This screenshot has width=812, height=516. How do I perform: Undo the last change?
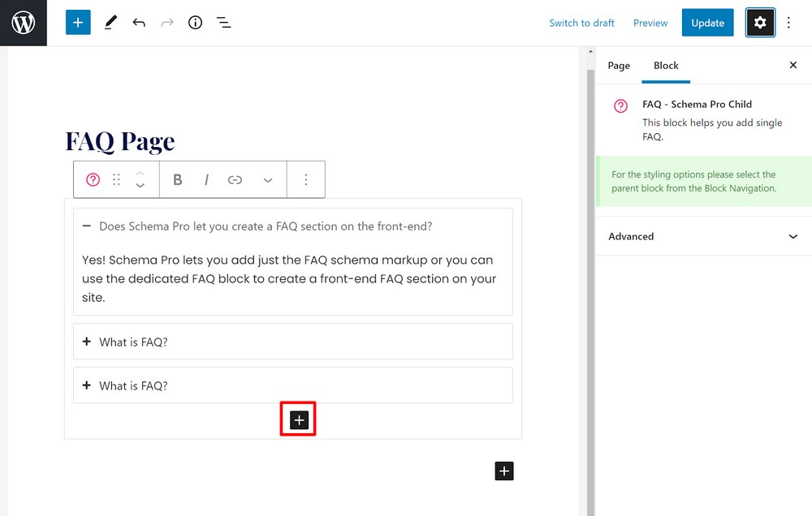pyautogui.click(x=139, y=22)
